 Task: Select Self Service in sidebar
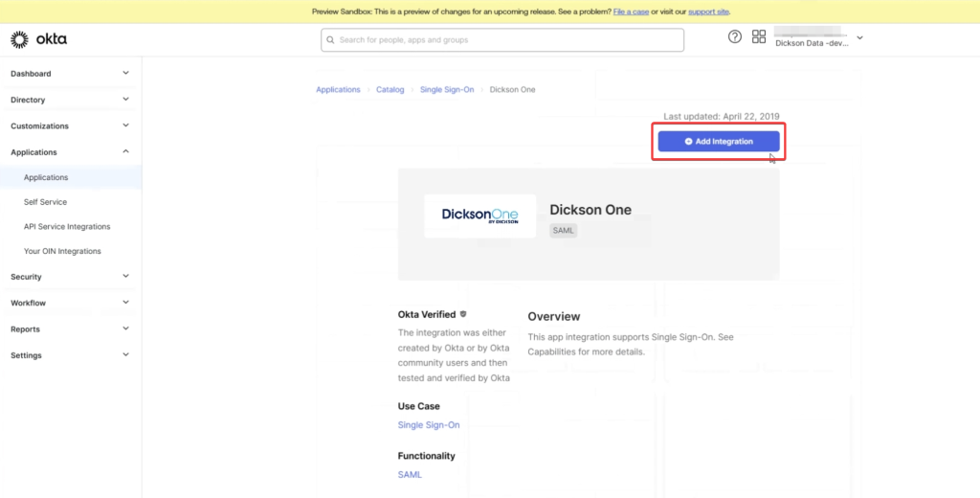point(45,202)
